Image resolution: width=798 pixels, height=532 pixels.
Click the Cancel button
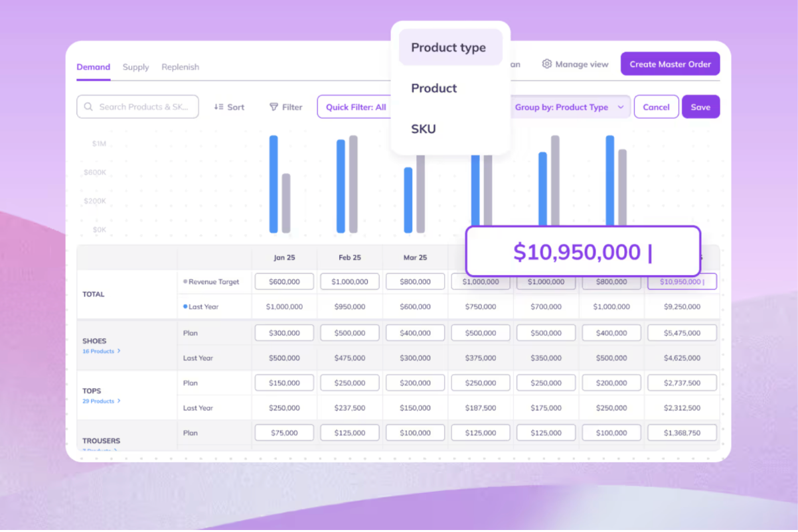656,107
